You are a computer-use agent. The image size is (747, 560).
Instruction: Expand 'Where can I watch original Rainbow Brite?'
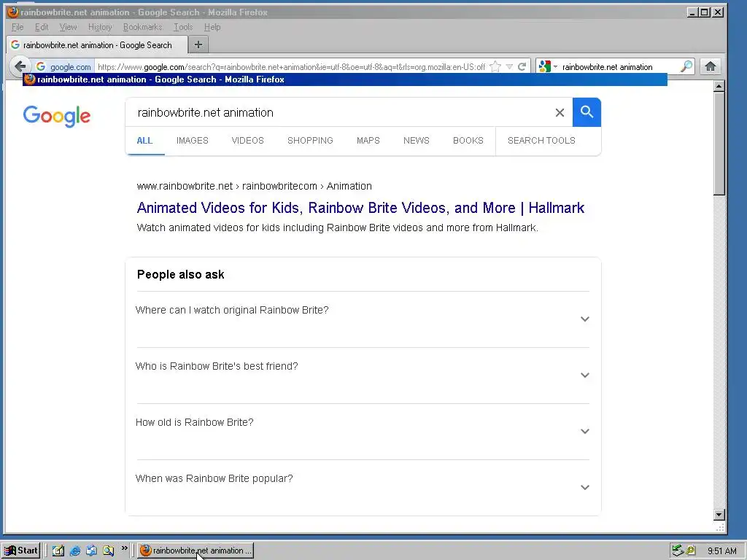363,319
